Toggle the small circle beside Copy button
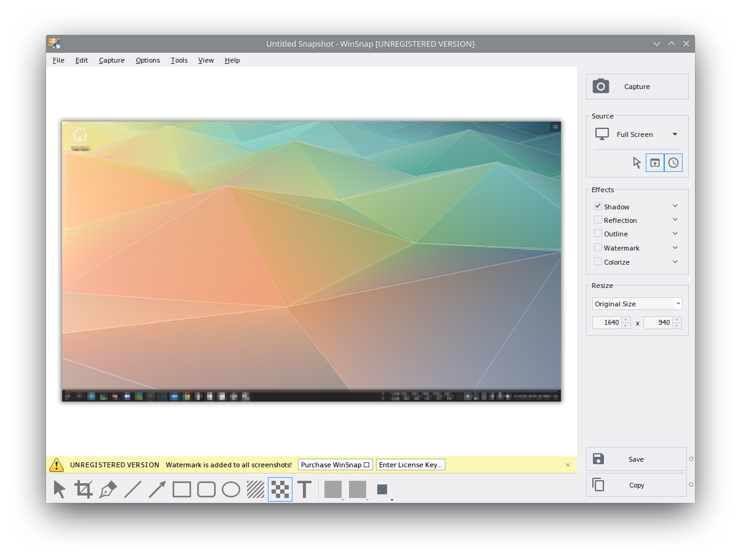Screen dimensions: 741x560 [x=691, y=484]
